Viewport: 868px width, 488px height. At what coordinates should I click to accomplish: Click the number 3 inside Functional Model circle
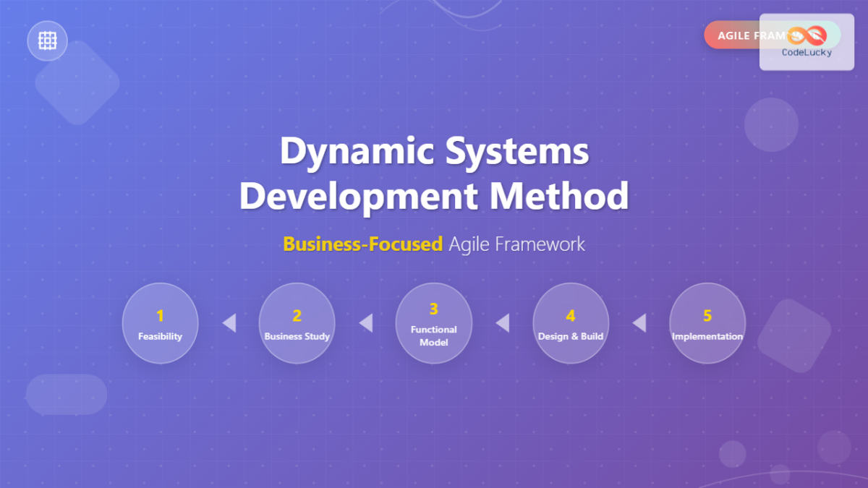click(433, 309)
